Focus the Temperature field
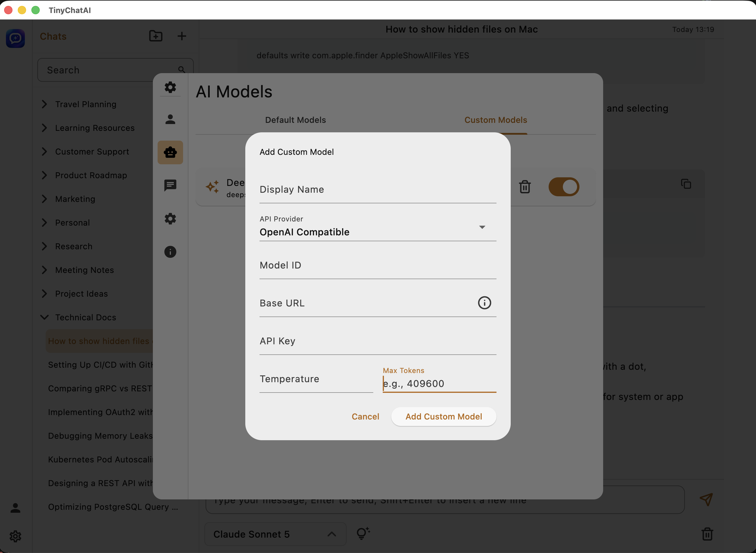 (316, 379)
